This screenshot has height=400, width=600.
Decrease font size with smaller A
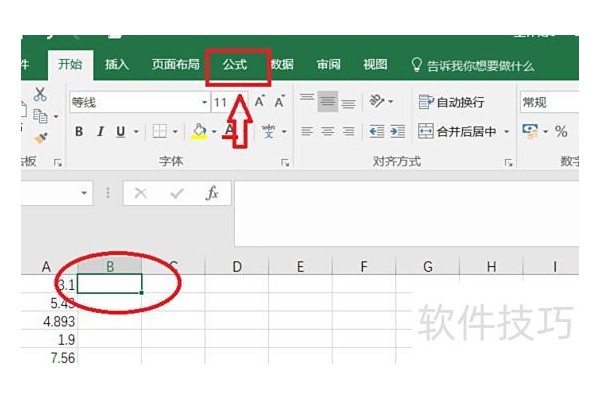pyautogui.click(x=280, y=101)
